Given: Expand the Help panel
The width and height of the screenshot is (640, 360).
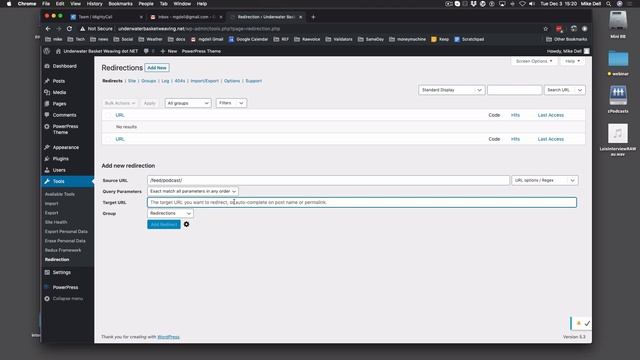Looking at the screenshot, I should click(x=572, y=61).
